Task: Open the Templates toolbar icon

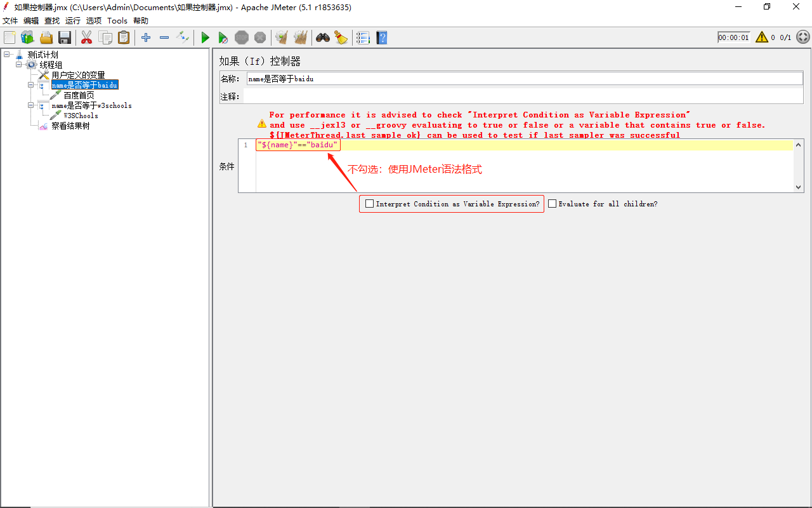Action: 27,37
